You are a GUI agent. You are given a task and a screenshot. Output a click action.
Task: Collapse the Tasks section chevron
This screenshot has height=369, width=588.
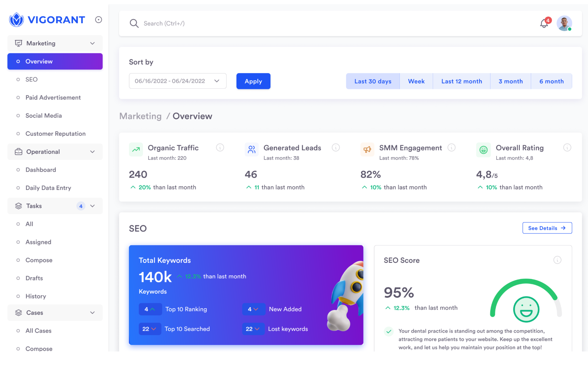click(92, 206)
